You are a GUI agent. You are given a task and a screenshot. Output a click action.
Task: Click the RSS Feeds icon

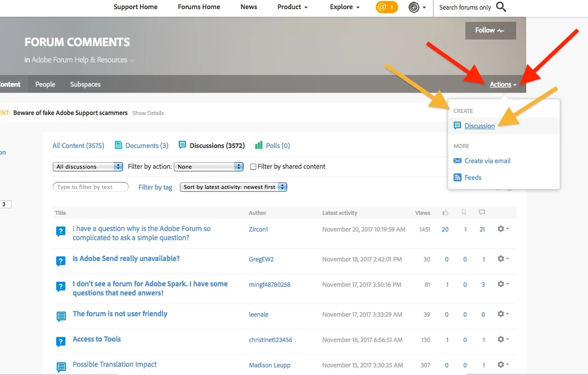tap(457, 177)
